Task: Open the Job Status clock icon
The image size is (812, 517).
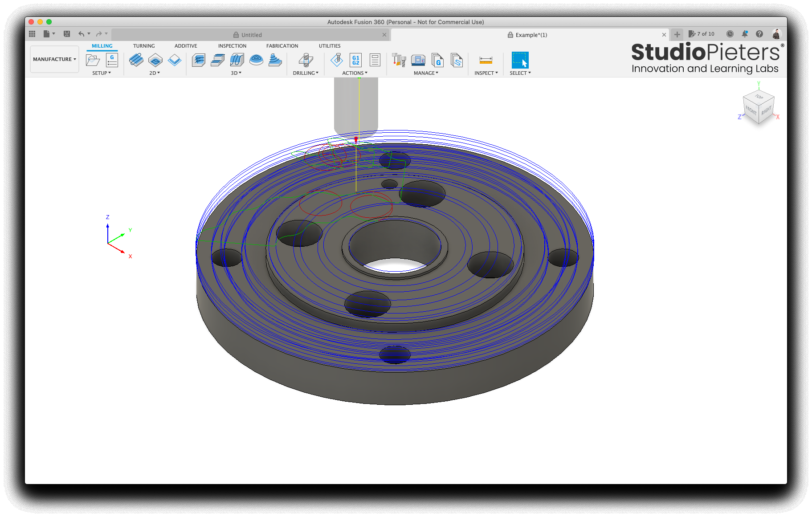Action: (x=730, y=34)
